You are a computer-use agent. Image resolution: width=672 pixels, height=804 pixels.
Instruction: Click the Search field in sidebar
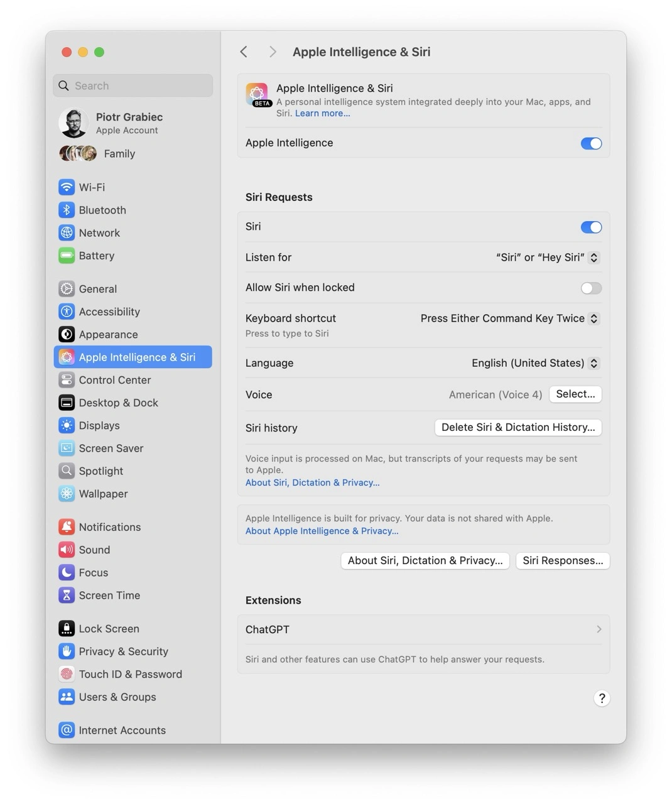coord(133,85)
